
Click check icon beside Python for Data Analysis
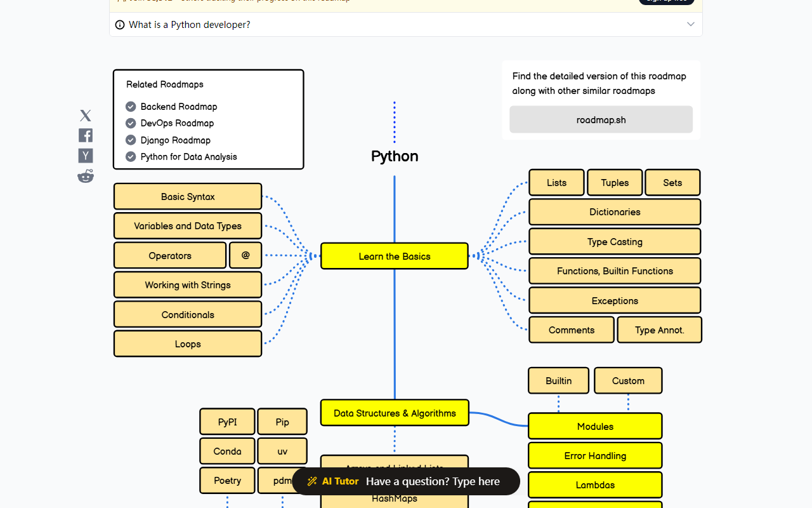[131, 157]
